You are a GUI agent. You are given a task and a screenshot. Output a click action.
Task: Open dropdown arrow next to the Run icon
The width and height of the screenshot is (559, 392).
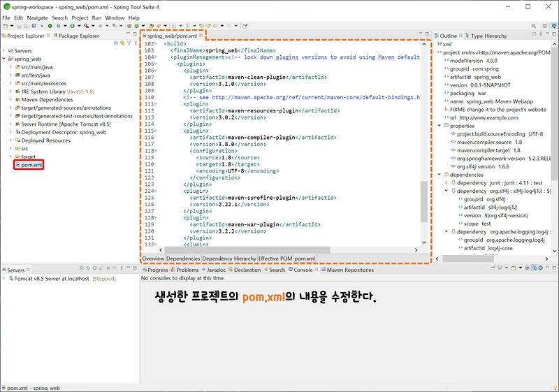(x=79, y=26)
